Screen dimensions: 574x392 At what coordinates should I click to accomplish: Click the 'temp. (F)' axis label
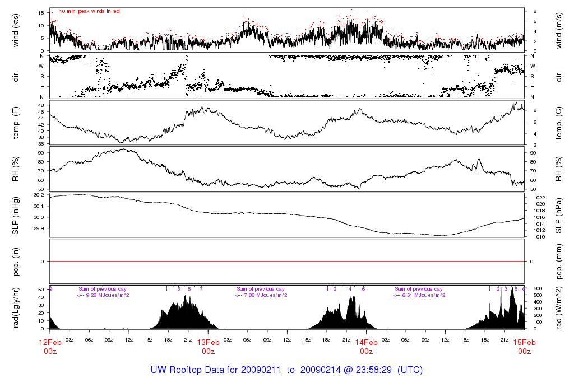[15, 123]
